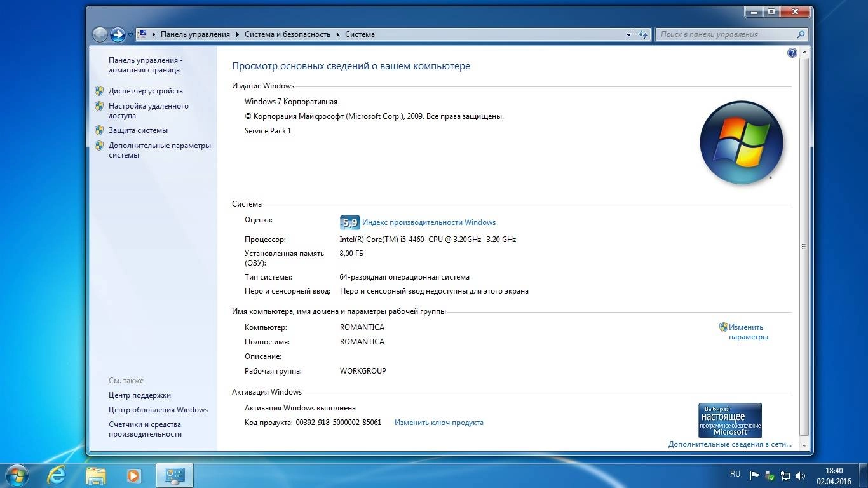The height and width of the screenshot is (488, 868).
Task: Click the scrollbar up arrow
Action: (x=804, y=52)
